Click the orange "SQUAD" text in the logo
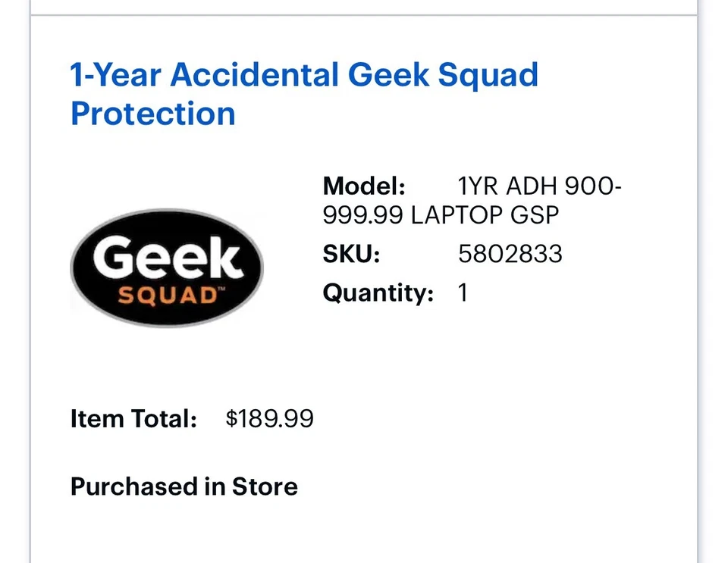728x563 pixels. coord(165,295)
